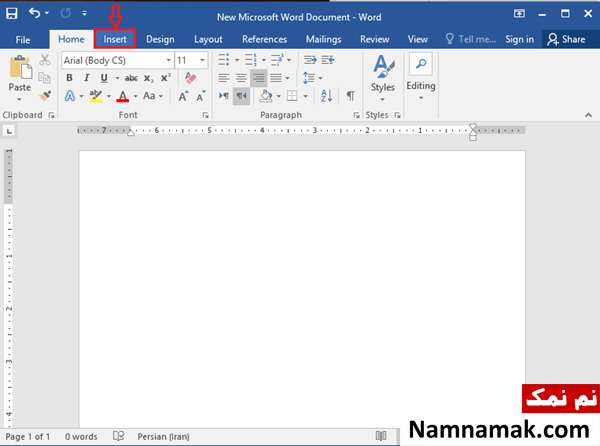Image resolution: width=600 pixels, height=446 pixels.
Task: Collapse the ribbon with chevron
Action: pos(589,115)
